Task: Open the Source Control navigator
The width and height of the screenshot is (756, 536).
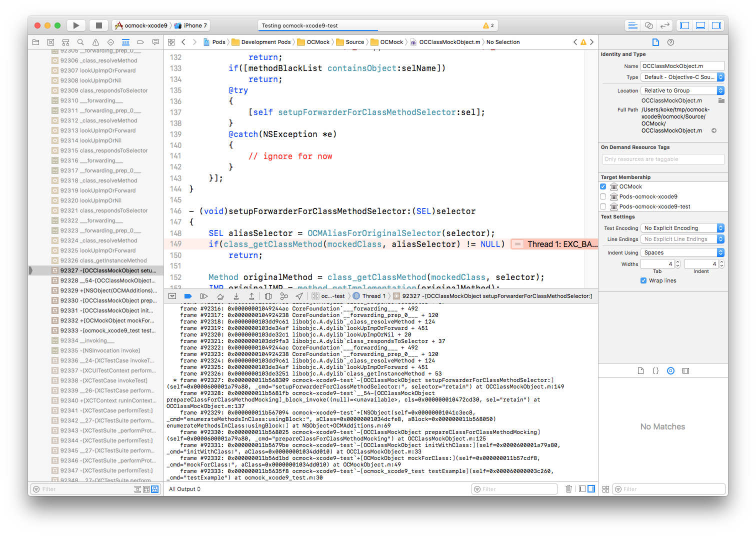Action: [50, 42]
